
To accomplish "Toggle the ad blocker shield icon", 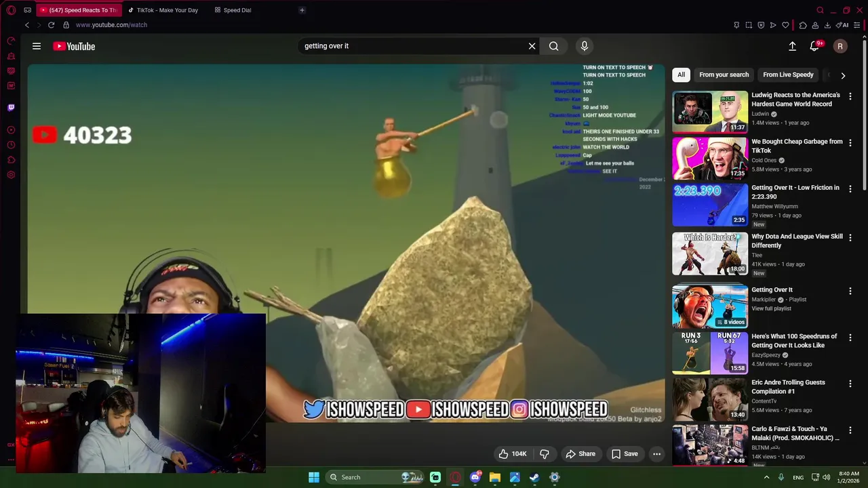I will click(761, 25).
